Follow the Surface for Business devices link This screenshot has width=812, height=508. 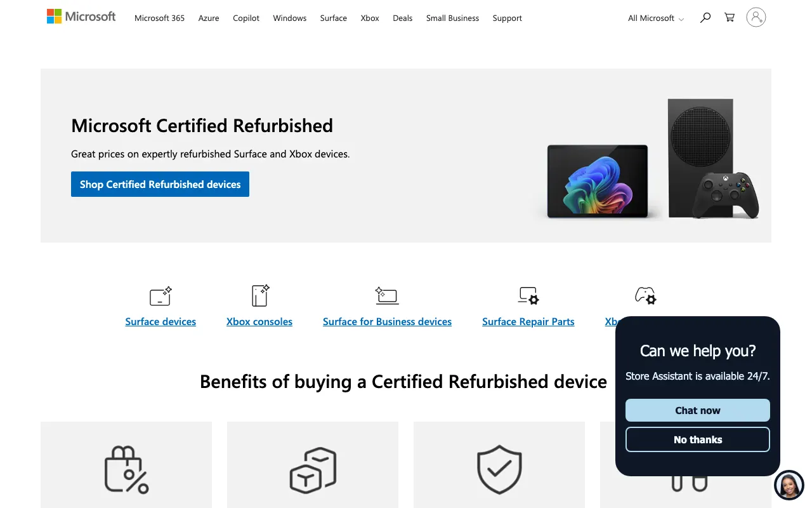coord(387,322)
